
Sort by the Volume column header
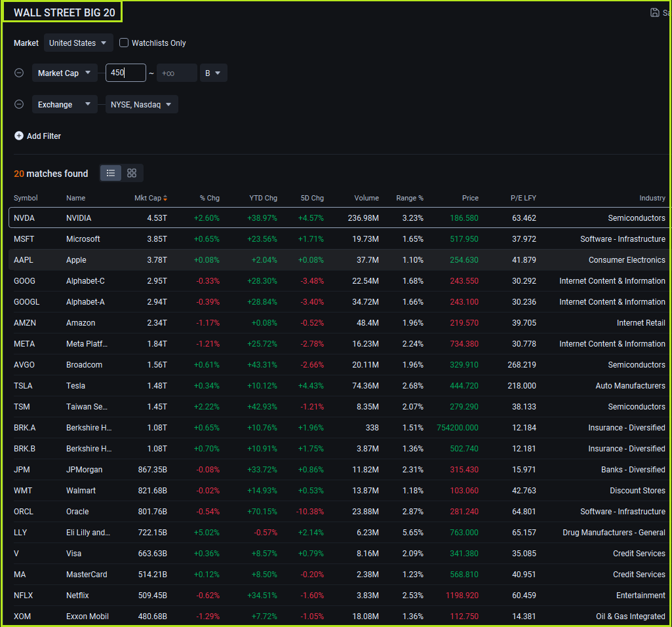click(x=366, y=198)
